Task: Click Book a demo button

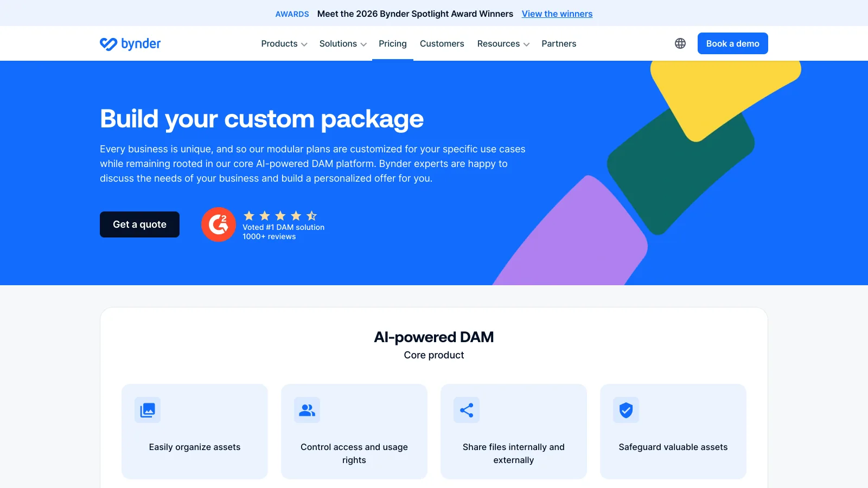Action: 733,43
